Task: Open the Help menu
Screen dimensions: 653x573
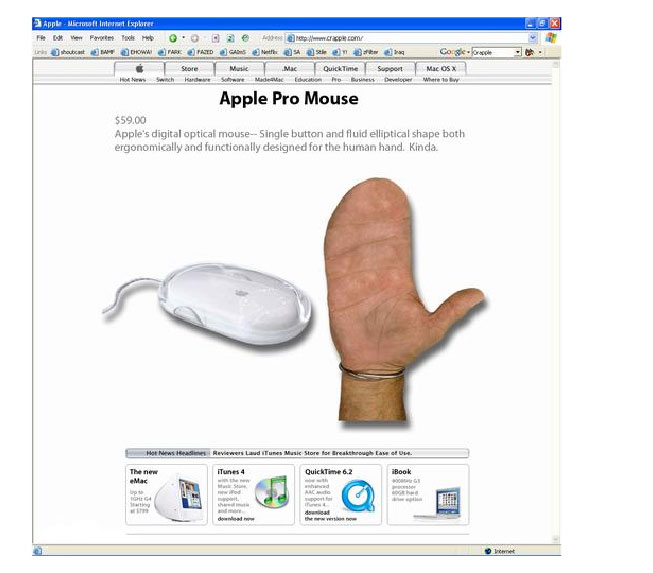Action: pyautogui.click(x=148, y=38)
